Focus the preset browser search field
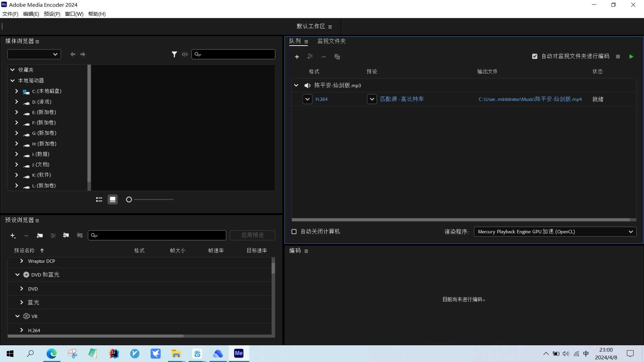This screenshot has width=644, height=362. coord(157,235)
